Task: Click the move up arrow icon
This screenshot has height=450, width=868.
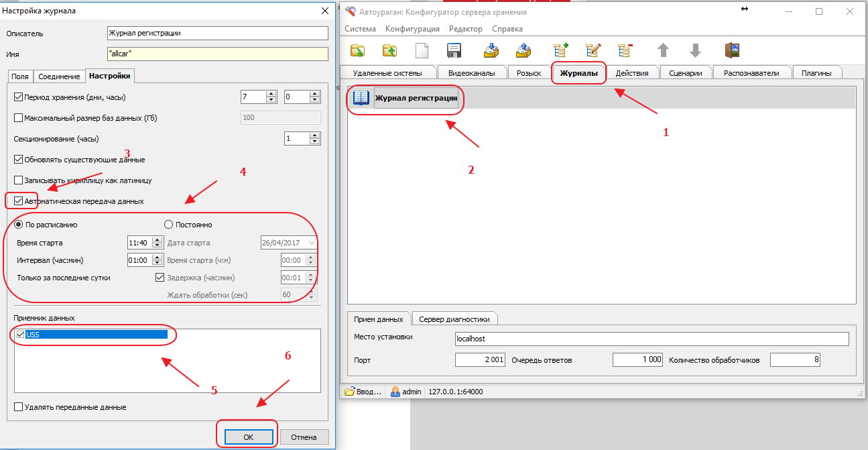Action: (663, 51)
